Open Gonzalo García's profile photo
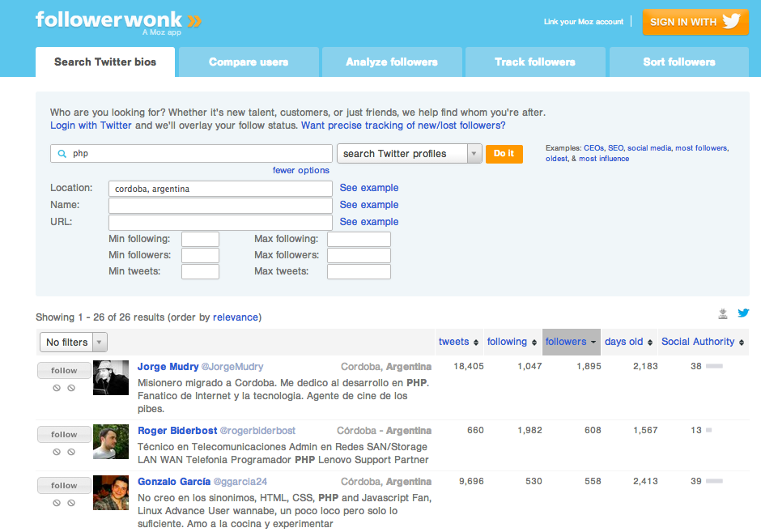The width and height of the screenshot is (761, 532). 111,492
